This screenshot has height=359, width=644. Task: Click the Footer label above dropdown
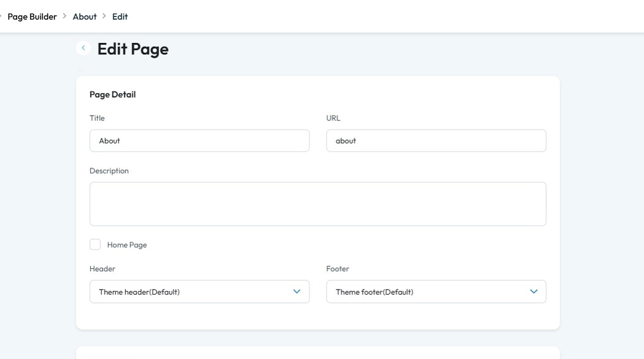coord(338,269)
